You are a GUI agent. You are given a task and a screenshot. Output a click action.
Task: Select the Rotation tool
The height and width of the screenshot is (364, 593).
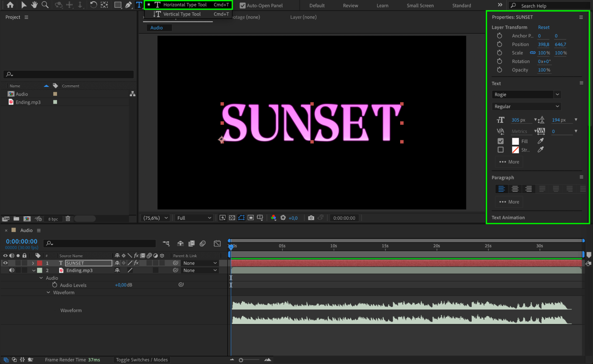93,5
